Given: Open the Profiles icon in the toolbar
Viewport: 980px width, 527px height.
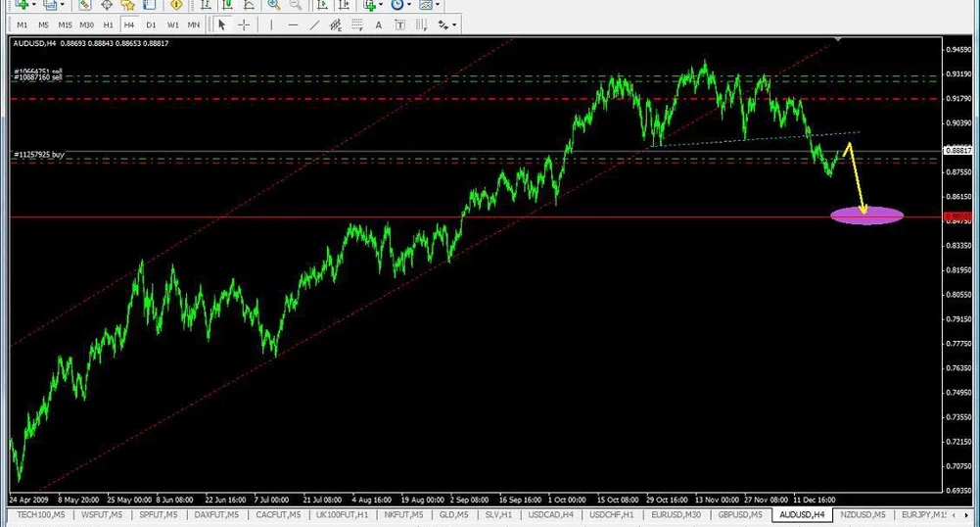Looking at the screenshot, I should [x=50, y=4].
